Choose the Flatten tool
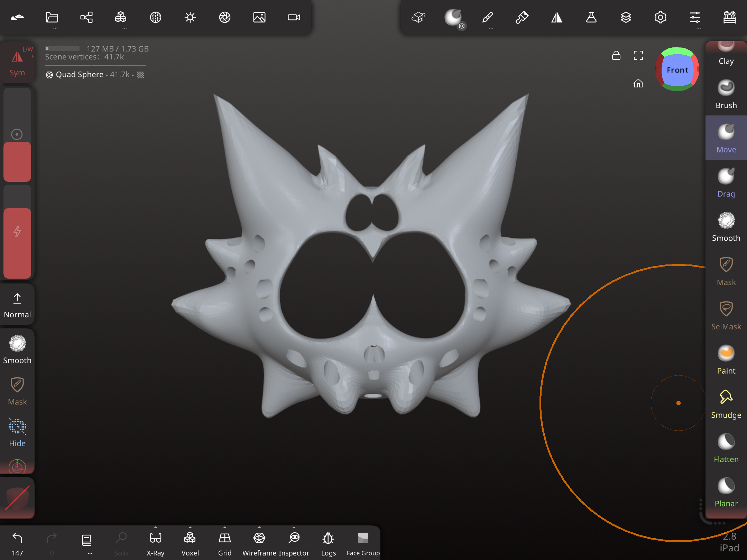The image size is (747, 560). (726, 448)
